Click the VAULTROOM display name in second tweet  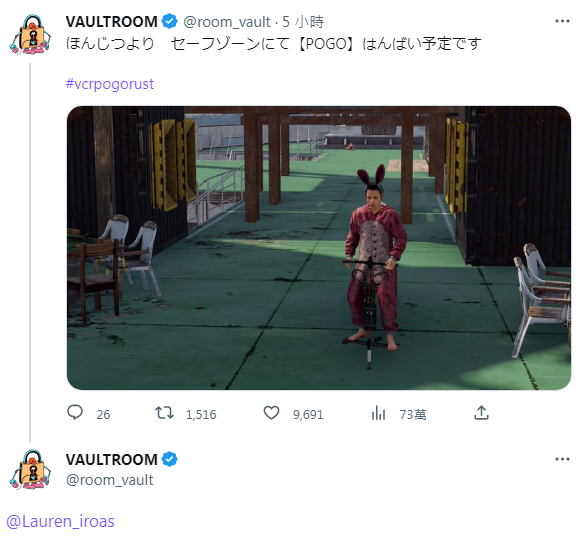(x=112, y=459)
